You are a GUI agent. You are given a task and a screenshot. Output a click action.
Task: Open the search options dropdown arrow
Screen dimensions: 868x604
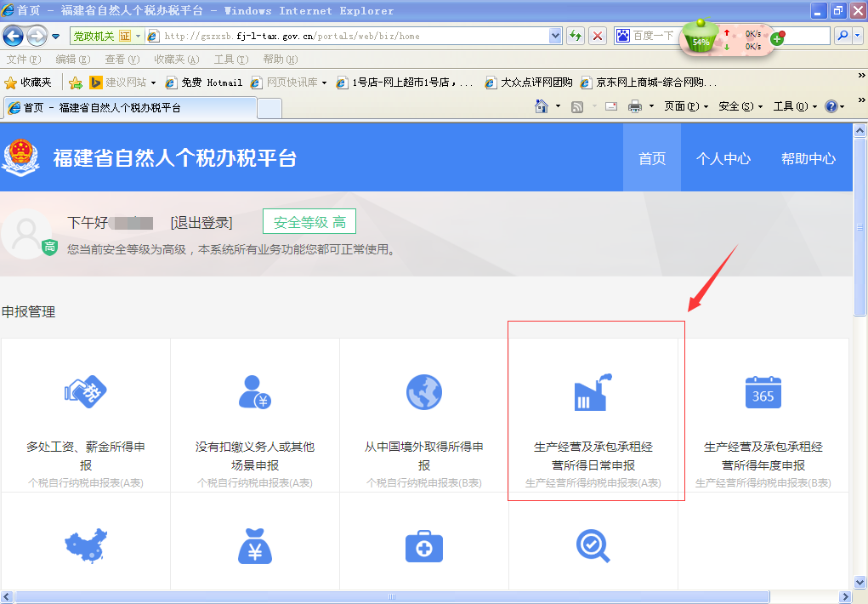point(858,36)
